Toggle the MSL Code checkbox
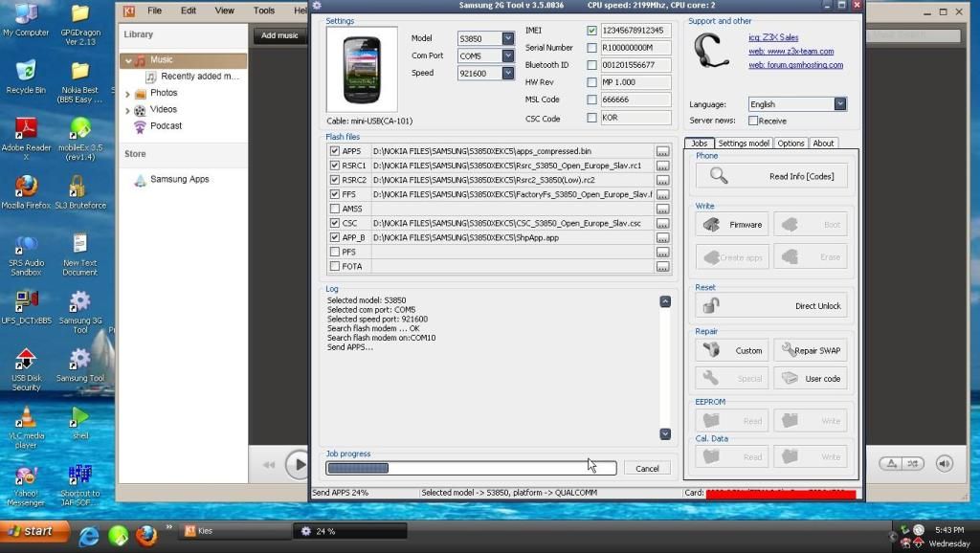The height and width of the screenshot is (553, 980). [x=591, y=100]
